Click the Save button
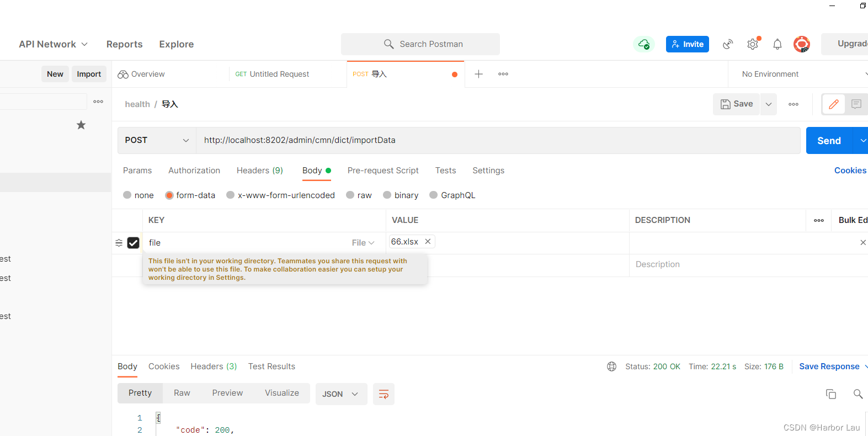 coord(737,104)
